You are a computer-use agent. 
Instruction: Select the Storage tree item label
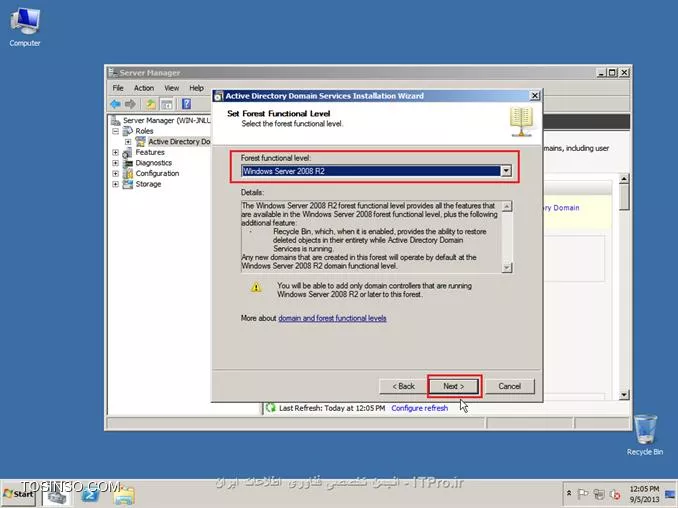point(148,184)
